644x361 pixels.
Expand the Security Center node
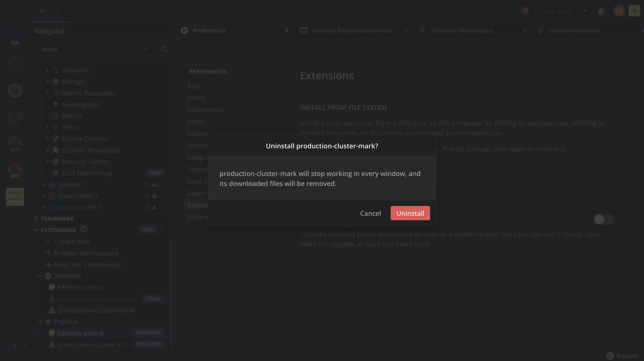pyautogui.click(x=47, y=161)
